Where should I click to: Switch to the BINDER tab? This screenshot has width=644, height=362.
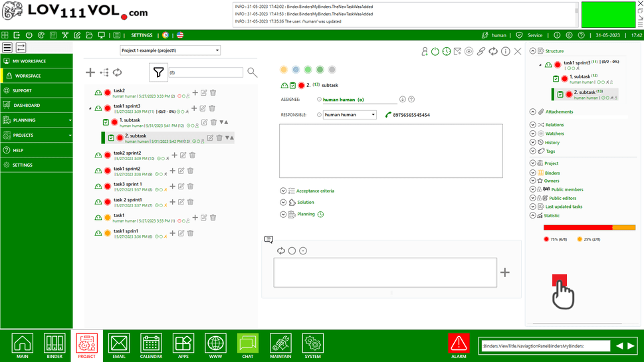point(54,345)
